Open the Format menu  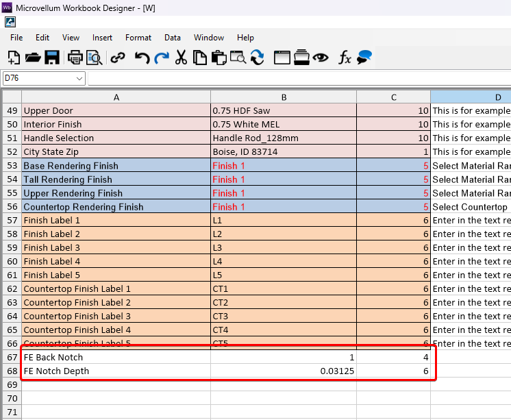pos(138,38)
